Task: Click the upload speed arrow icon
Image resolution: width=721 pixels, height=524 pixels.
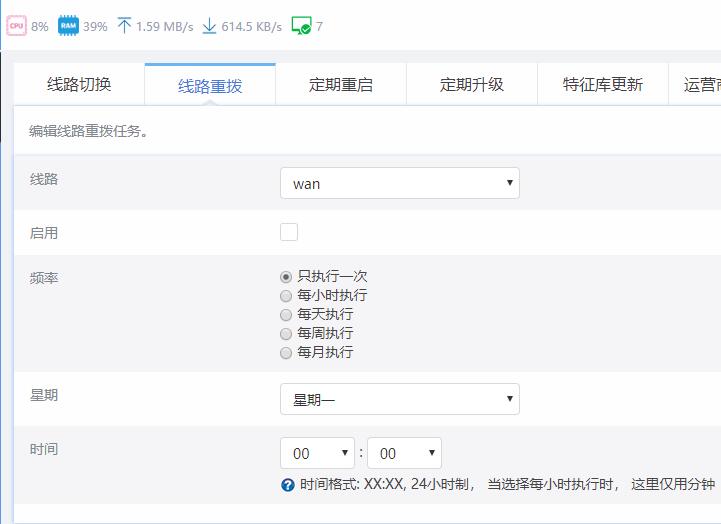Action: [x=124, y=26]
